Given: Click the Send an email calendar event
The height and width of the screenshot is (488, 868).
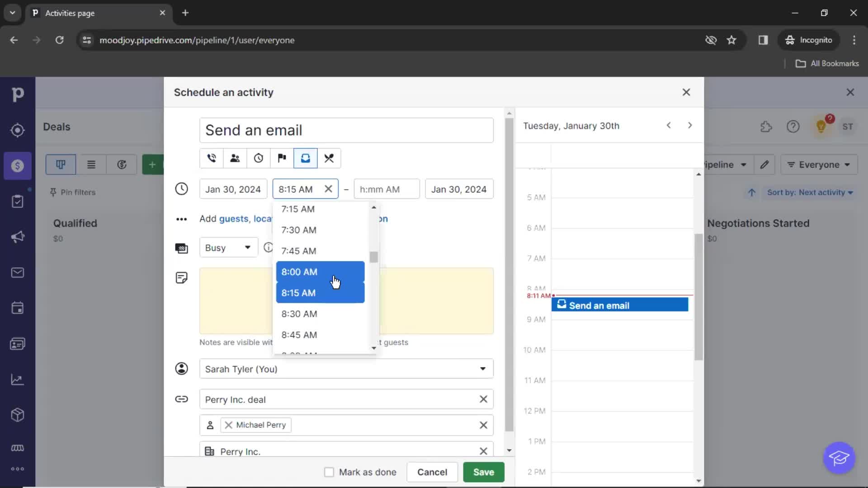Looking at the screenshot, I should [x=620, y=305].
